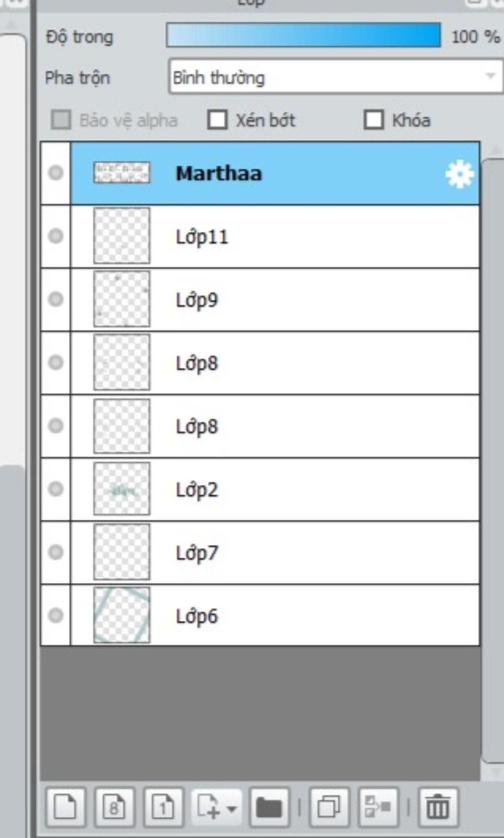The height and width of the screenshot is (838, 504).
Task: Delete the selected layer with trash icon
Action: tap(438, 807)
